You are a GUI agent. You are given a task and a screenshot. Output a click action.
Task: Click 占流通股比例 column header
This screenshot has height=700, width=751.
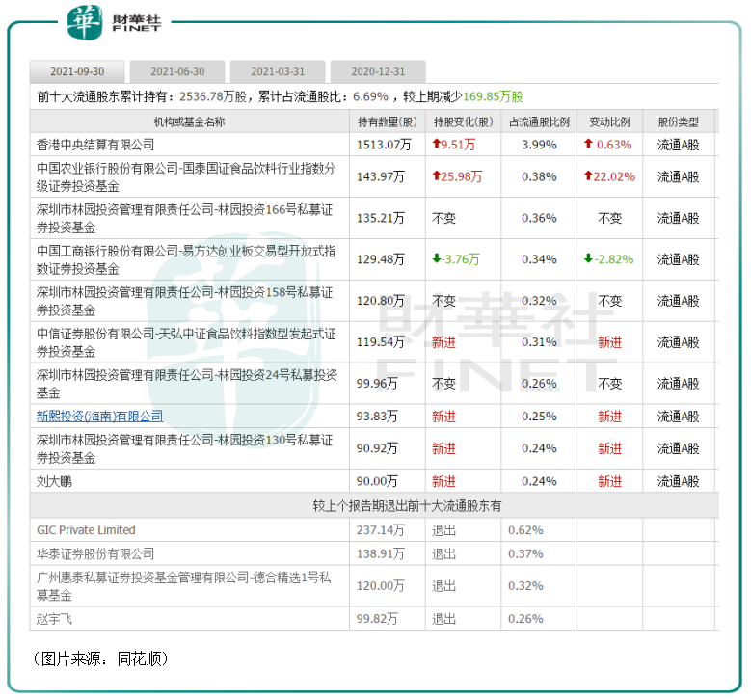(539, 122)
